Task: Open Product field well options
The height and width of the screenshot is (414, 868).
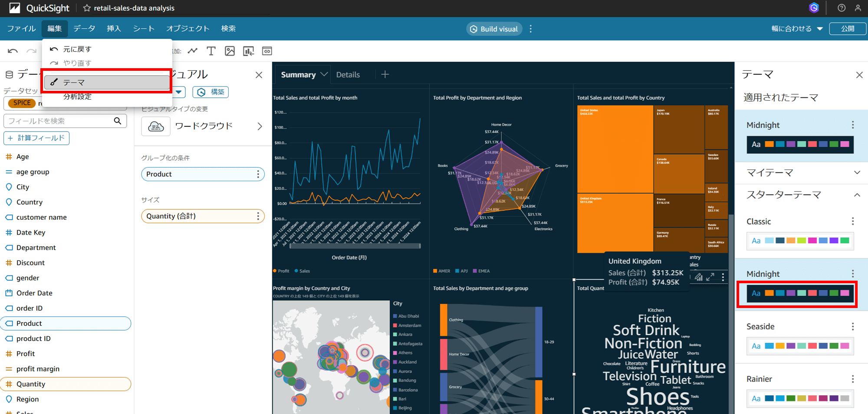Action: coord(258,174)
